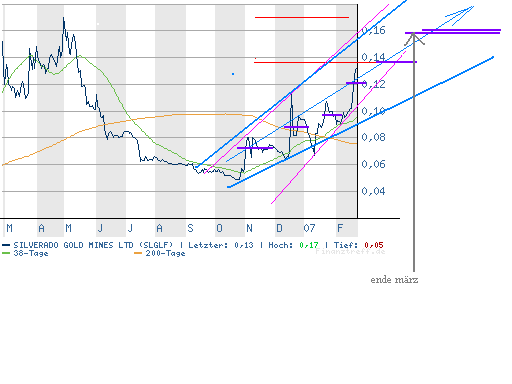Click the 0,16 price axis label
The height and width of the screenshot is (384, 512).
373,30
